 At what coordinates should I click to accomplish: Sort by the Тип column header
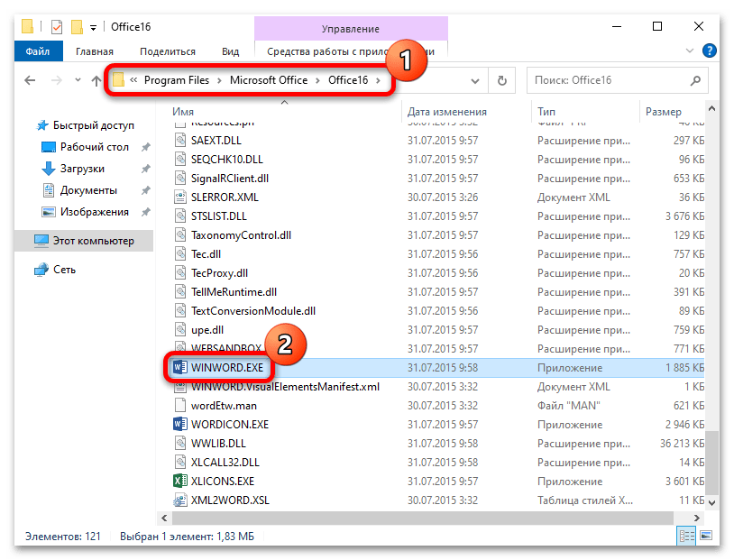[546, 112]
